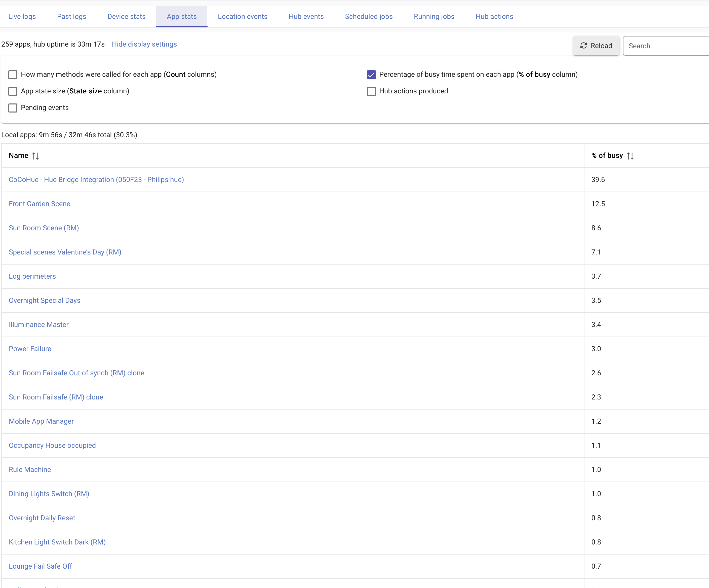Open the Hub actions tab
Viewport: 709px width, 588px height.
[494, 17]
